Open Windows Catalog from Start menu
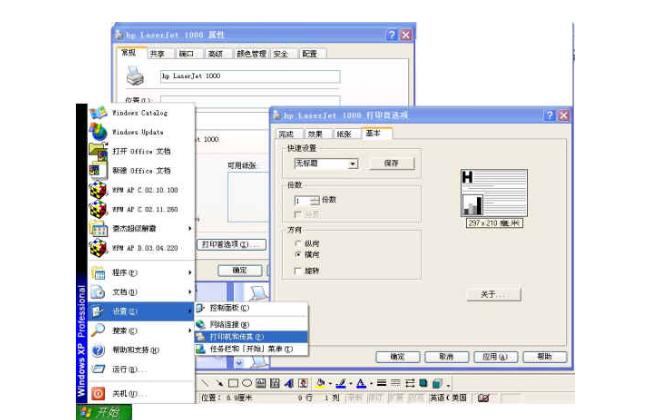 (x=141, y=113)
